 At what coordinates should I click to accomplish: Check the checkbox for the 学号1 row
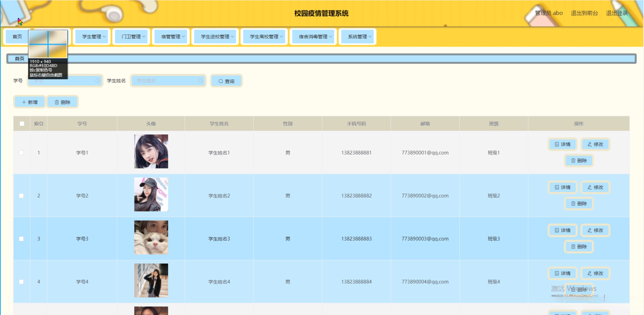tap(21, 153)
